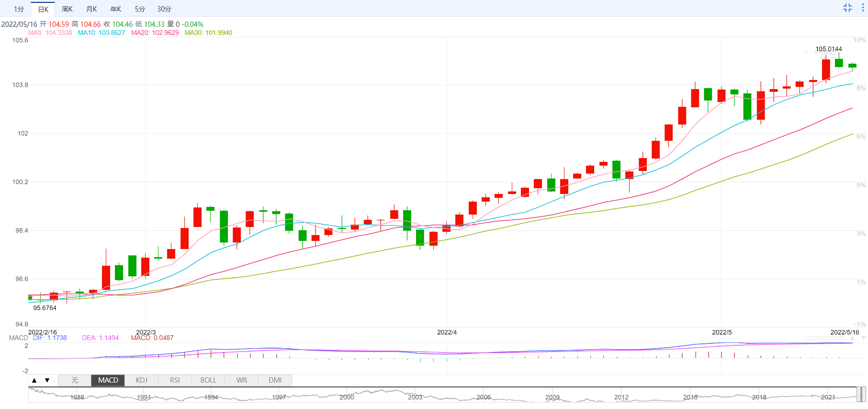Viewport: 868px width, 409px height.
Task: Switch to the 年K yearly chart tab
Action: click(x=116, y=9)
